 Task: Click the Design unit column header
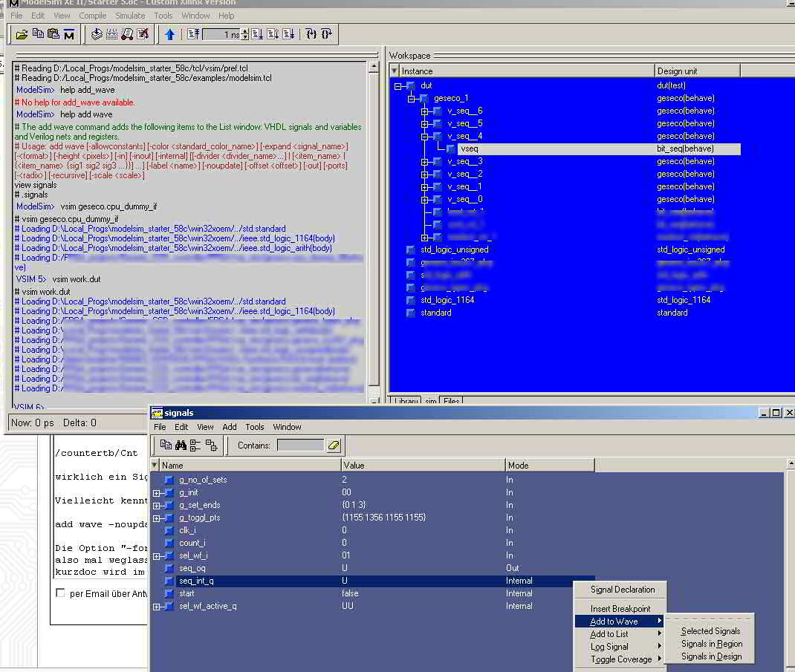(x=697, y=71)
